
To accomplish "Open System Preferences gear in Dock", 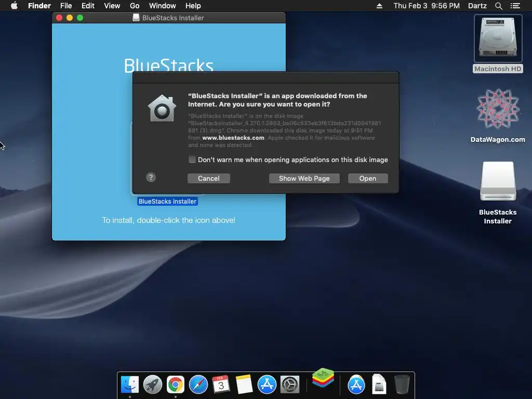I will tap(289, 384).
